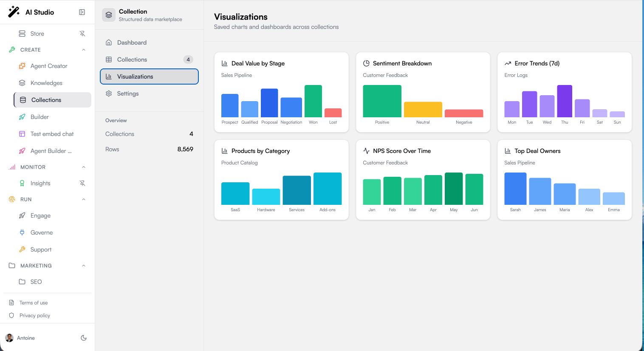Open the Terms of use link
This screenshot has width=644, height=351.
pos(34,303)
